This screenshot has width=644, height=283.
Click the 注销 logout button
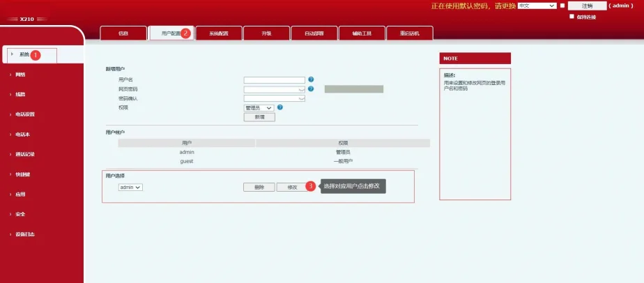coord(587,6)
